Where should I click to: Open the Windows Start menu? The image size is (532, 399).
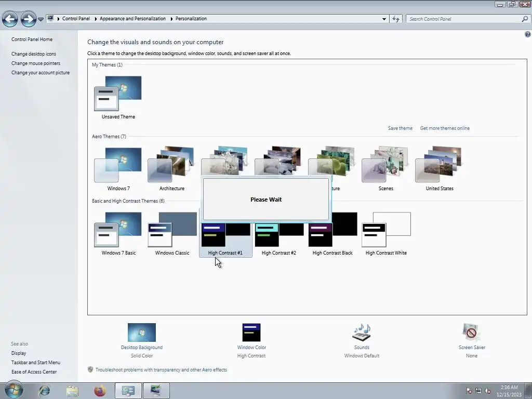click(x=14, y=390)
